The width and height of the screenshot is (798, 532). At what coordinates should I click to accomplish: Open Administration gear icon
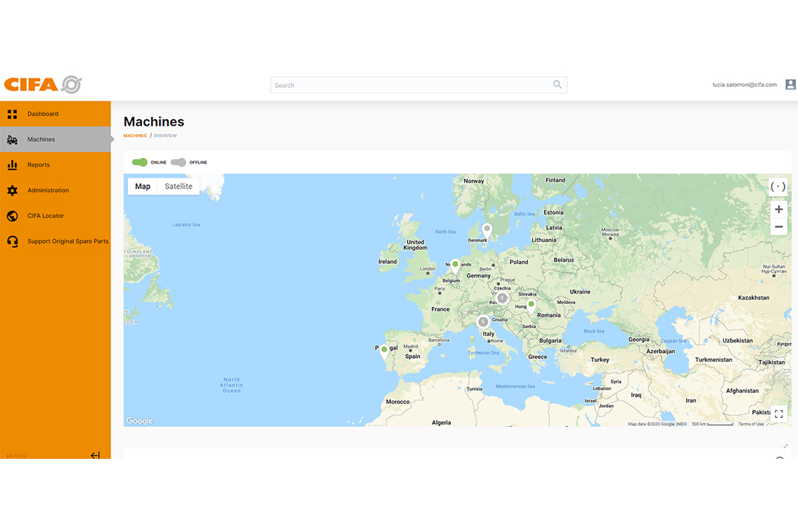pos(12,191)
